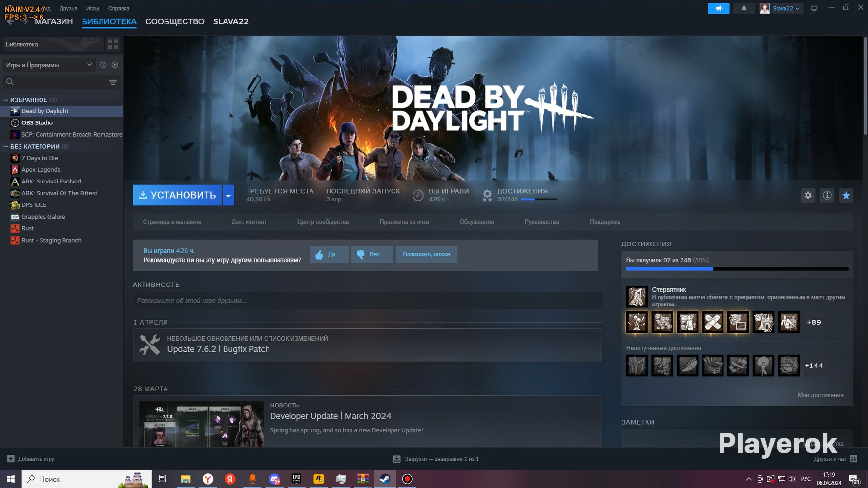The image size is (868, 488).
Task: Open Центр сообщества link
Action: 323,222
